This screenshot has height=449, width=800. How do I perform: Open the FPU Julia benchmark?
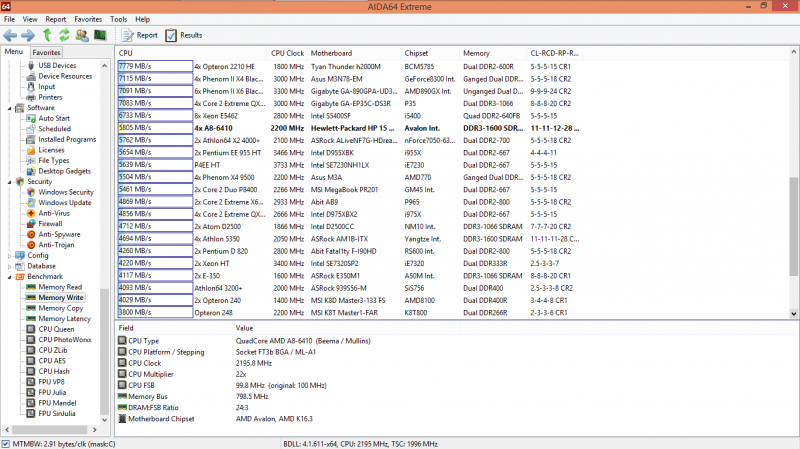click(x=52, y=392)
